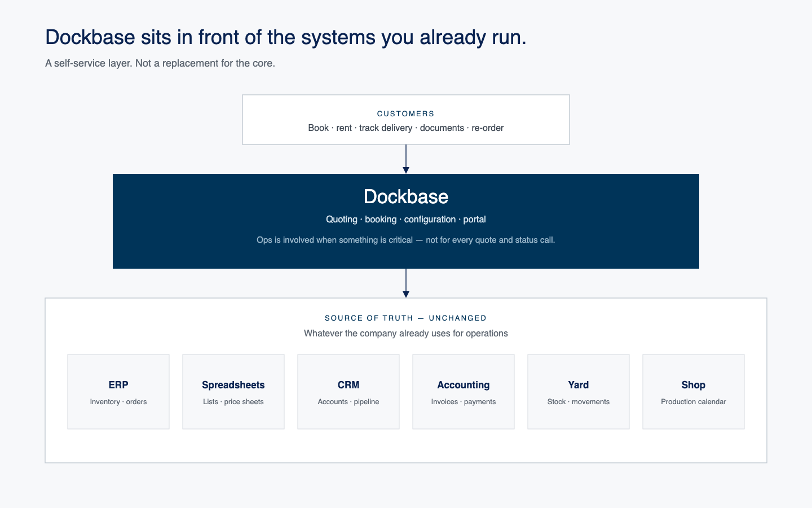Open the CRM system card
812x508 pixels.
(348, 392)
